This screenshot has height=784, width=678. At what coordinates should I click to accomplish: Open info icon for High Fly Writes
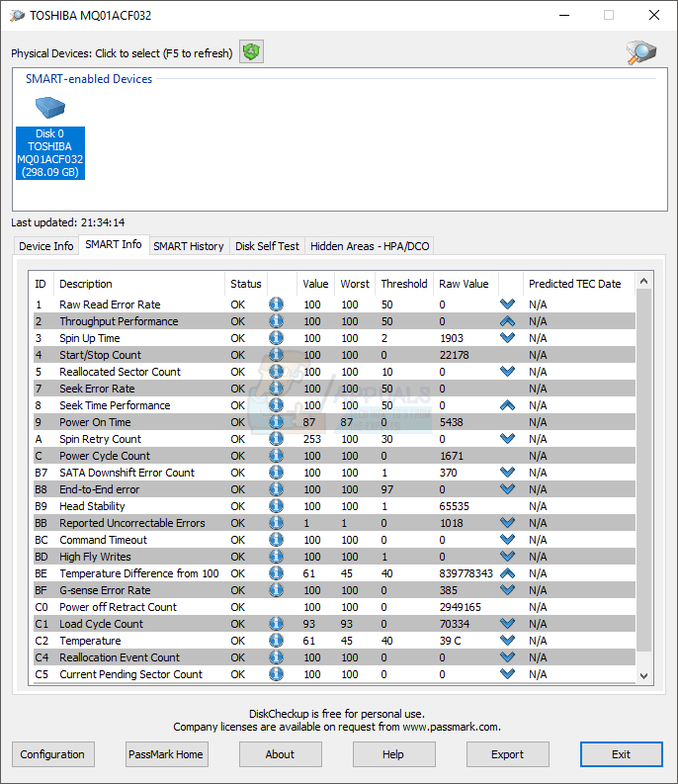point(276,557)
